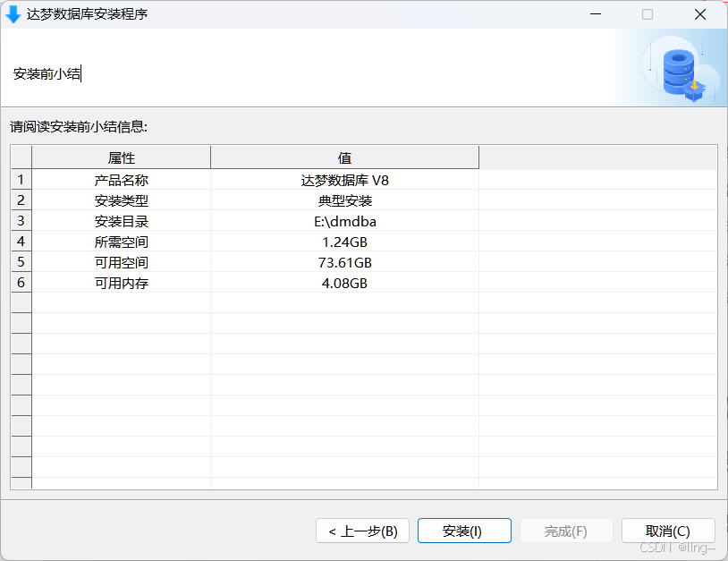Click the 安装前小结 heading text

click(x=47, y=74)
